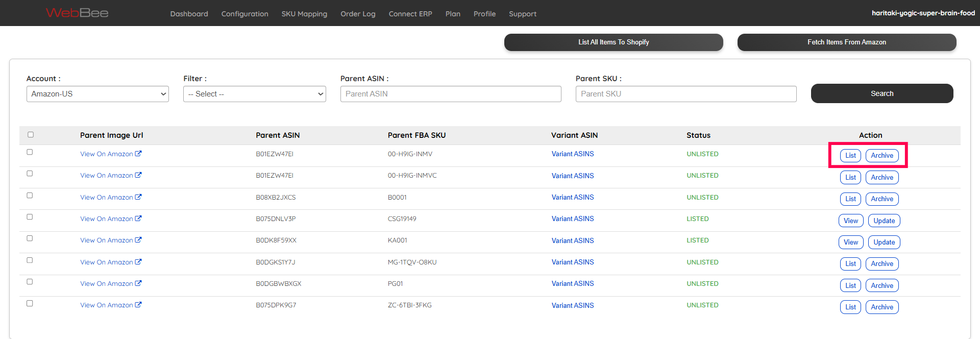Click external link icon in ZC-6TBI-3FKG row

coord(138,305)
